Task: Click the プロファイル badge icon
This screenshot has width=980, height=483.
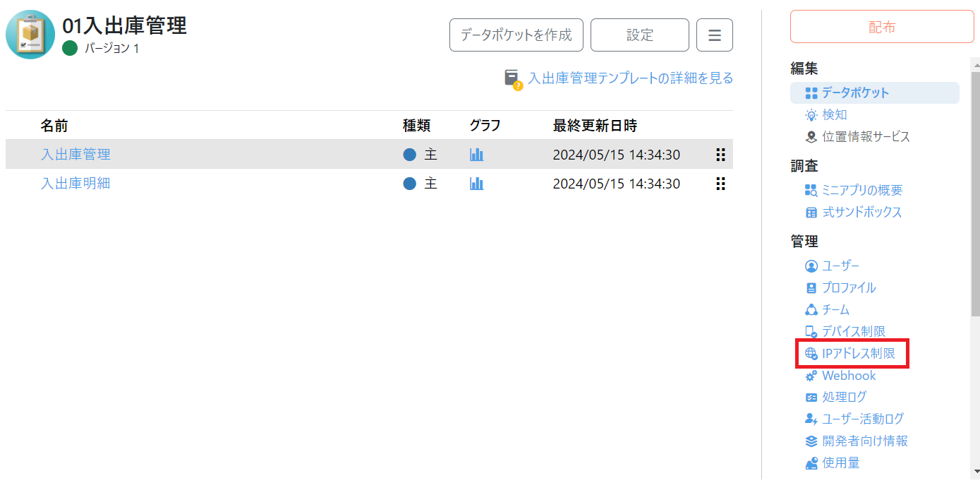Action: [x=811, y=288]
